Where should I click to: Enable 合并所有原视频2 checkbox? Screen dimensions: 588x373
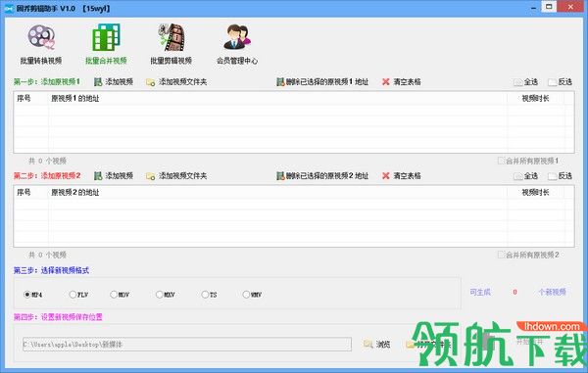(501, 255)
